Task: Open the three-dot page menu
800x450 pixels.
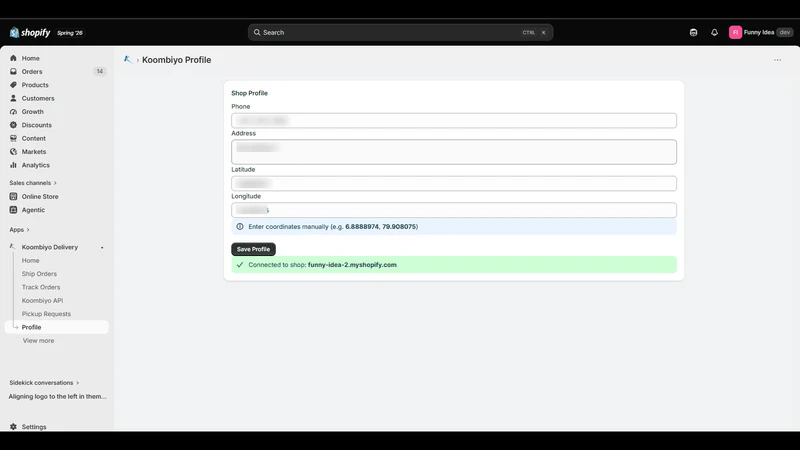Action: 777,60
